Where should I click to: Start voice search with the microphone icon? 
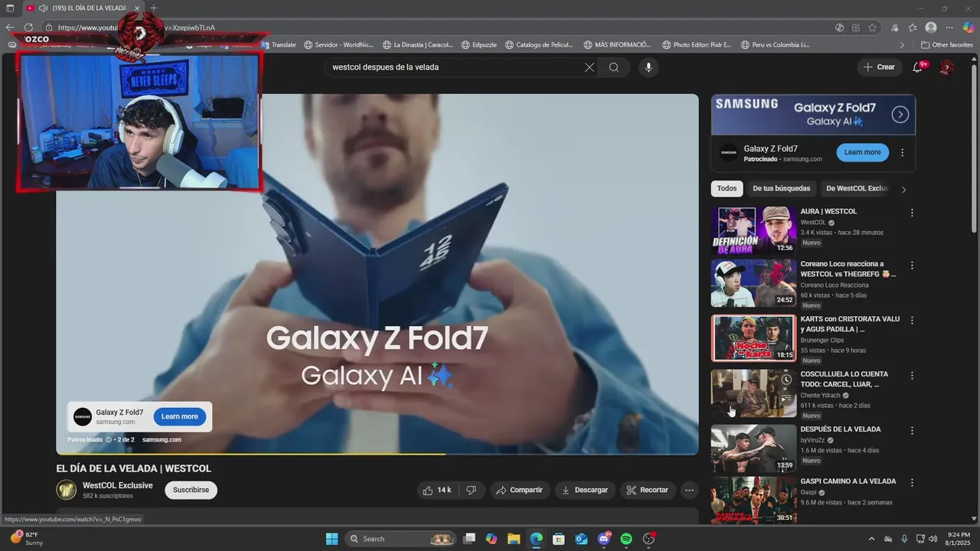(648, 67)
